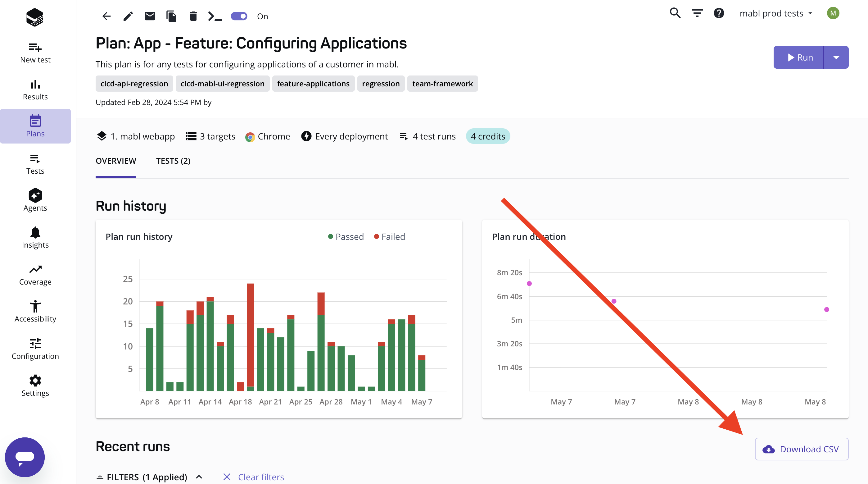The width and height of the screenshot is (868, 484).
Task: Click the regression label
Action: pyautogui.click(x=381, y=84)
